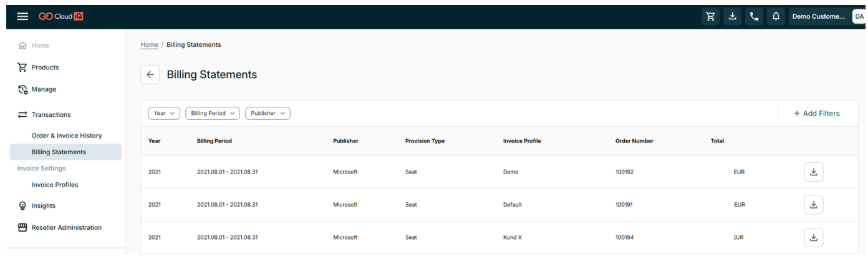Click the Kund X invoice profile cell
This screenshot has height=256, width=868.
[x=513, y=237]
